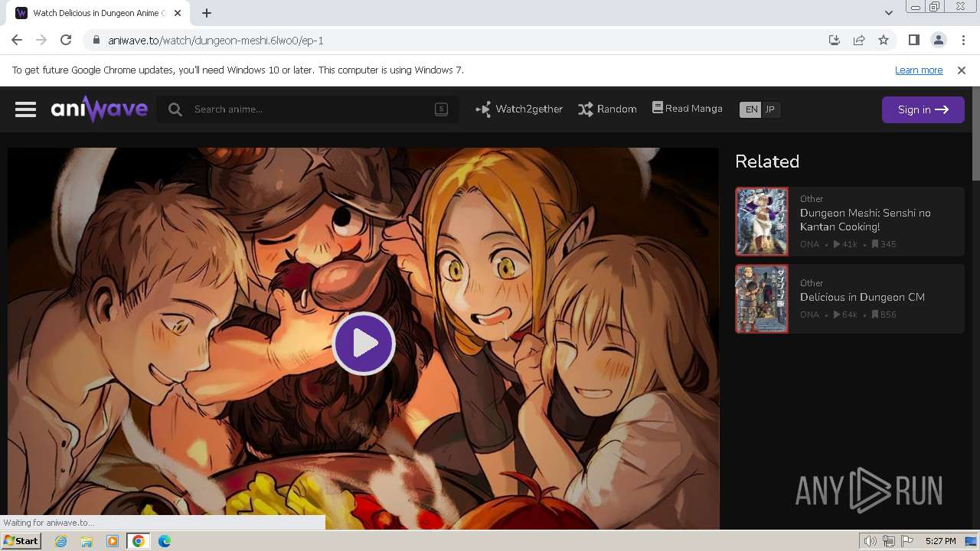Play the Delicious in Dungeon episode

coord(364,344)
